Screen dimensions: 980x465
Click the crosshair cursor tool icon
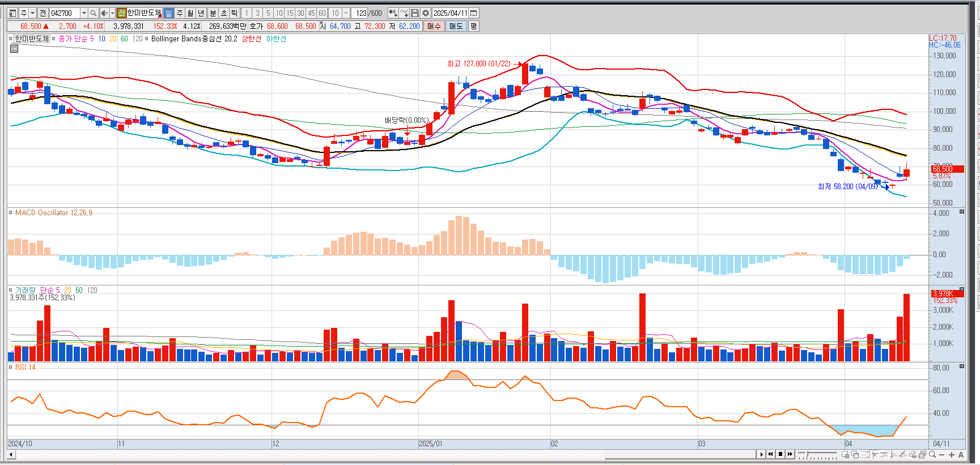[875, 454]
